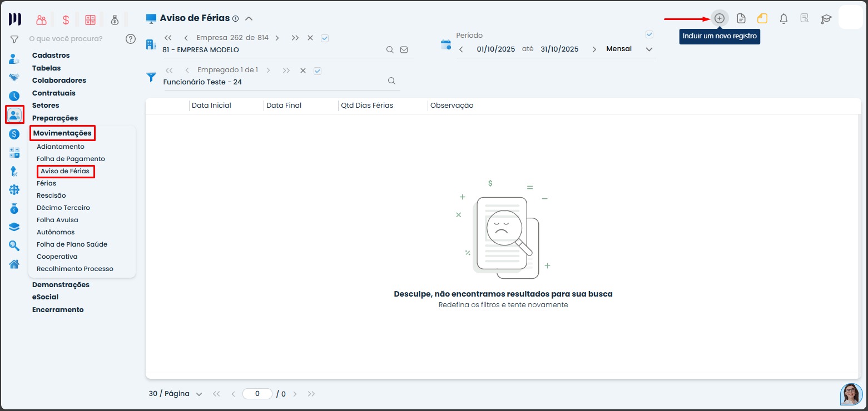868x411 pixels.
Task: Go to next company with arrow
Action: pos(277,38)
